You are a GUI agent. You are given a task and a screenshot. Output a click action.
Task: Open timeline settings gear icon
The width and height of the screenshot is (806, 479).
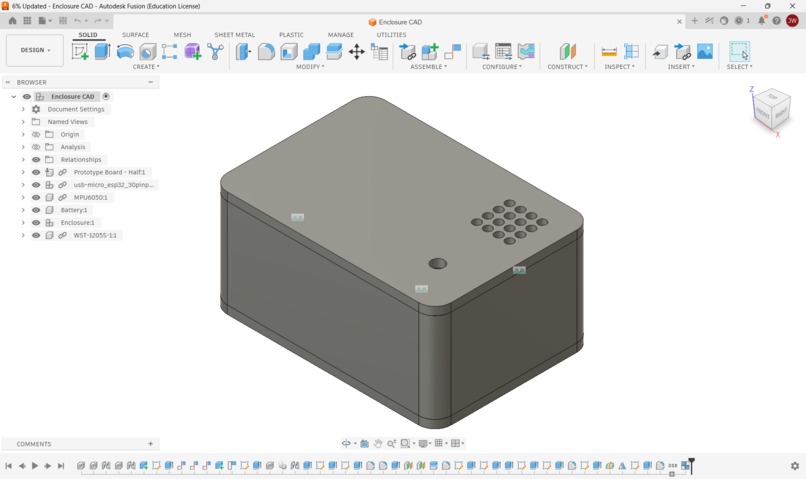795,466
